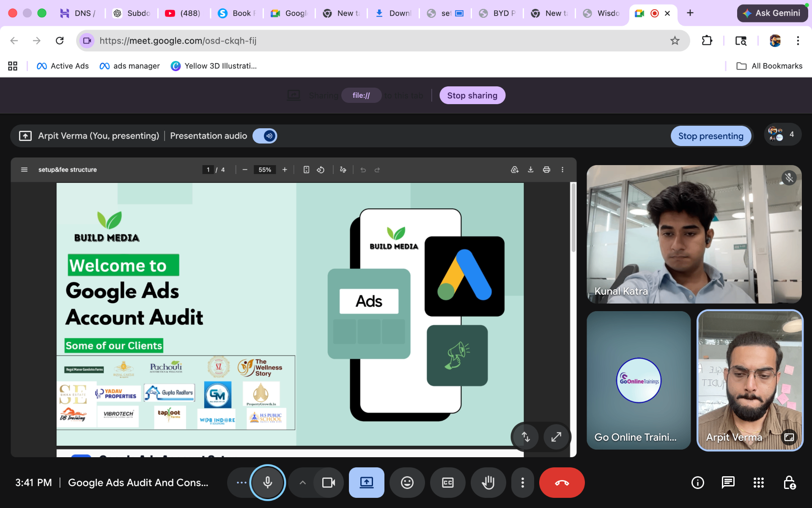
Task: Open host controls lock icon
Action: [789, 483]
